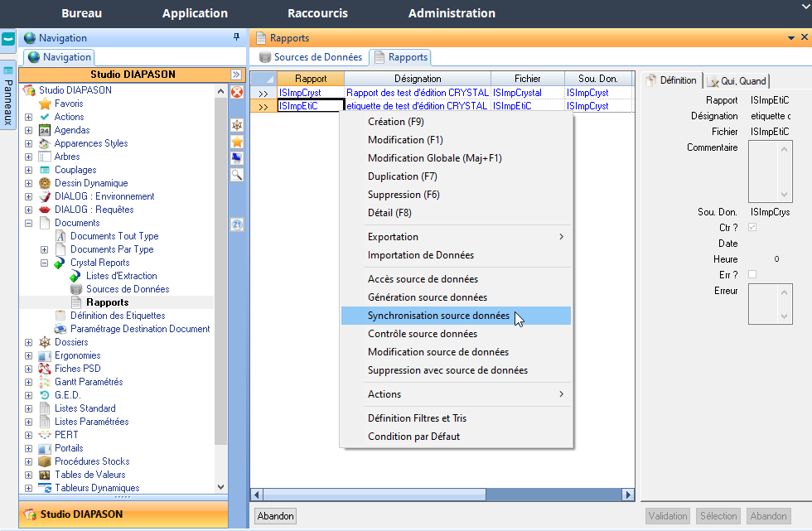The image size is (812, 531).
Task: Click the Z1 icon in vertical toolbar
Action: coord(236,224)
